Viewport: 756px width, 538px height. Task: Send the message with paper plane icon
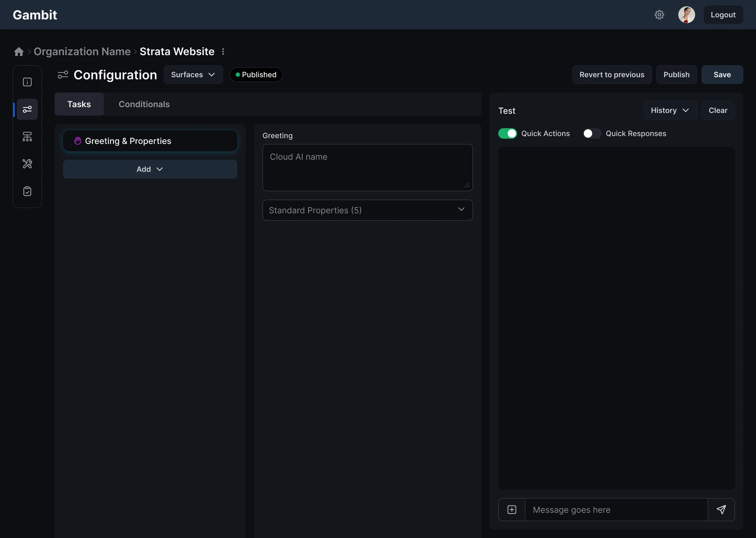tap(721, 509)
